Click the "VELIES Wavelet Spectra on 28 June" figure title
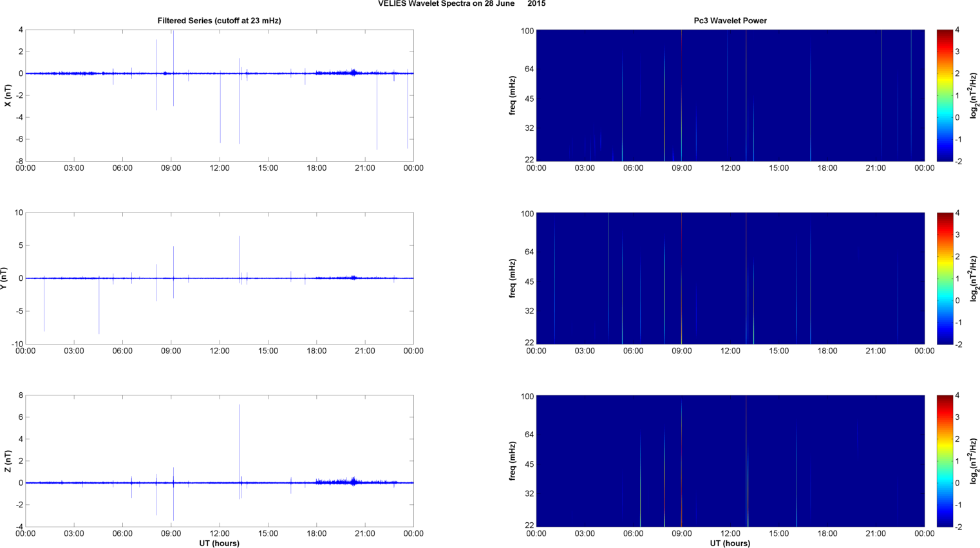The height and width of the screenshot is (548, 980). click(x=446, y=4)
